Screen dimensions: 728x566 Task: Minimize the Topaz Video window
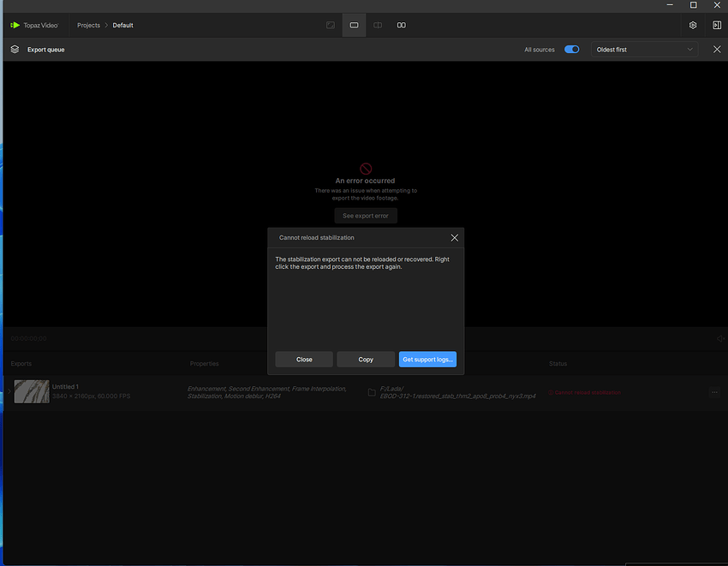pos(670,5)
